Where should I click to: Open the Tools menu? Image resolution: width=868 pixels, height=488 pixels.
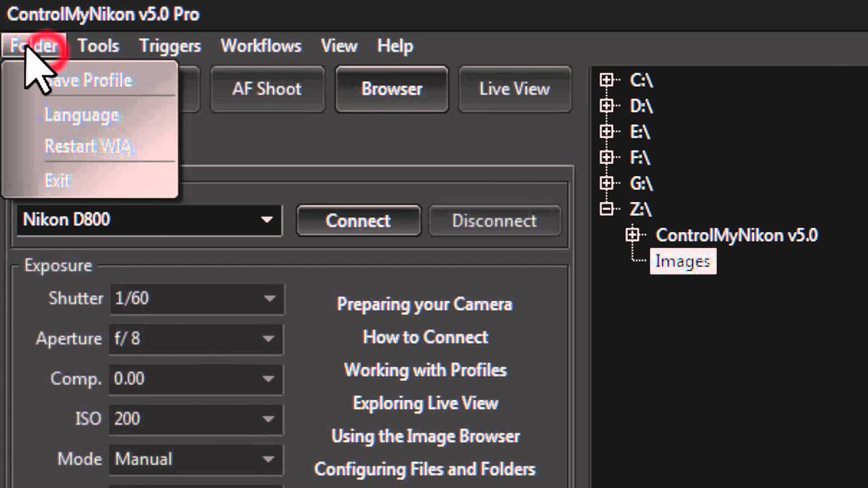[98, 46]
